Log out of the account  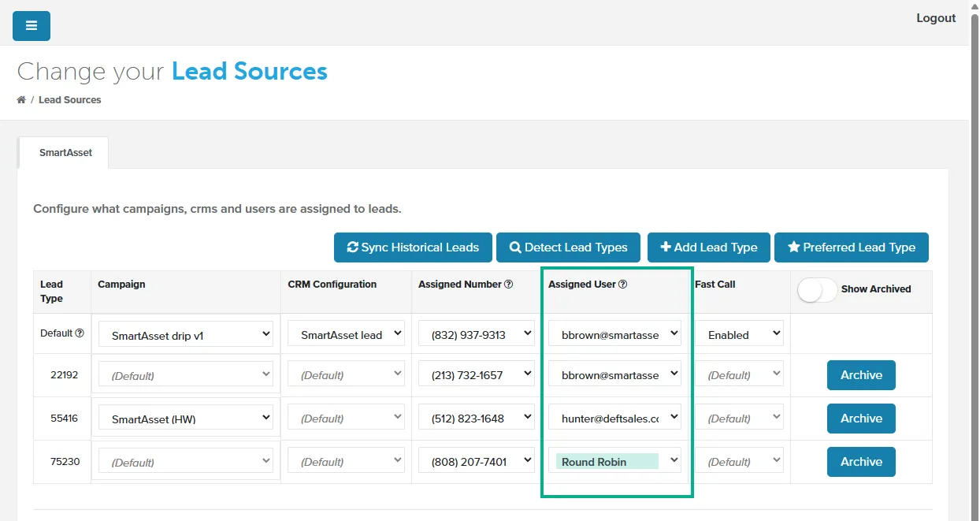[936, 18]
